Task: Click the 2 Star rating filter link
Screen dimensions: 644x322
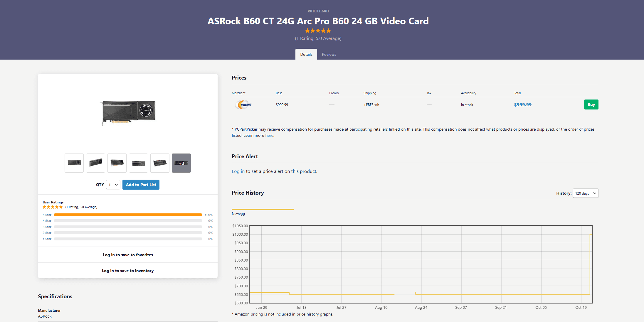Action: [47, 233]
